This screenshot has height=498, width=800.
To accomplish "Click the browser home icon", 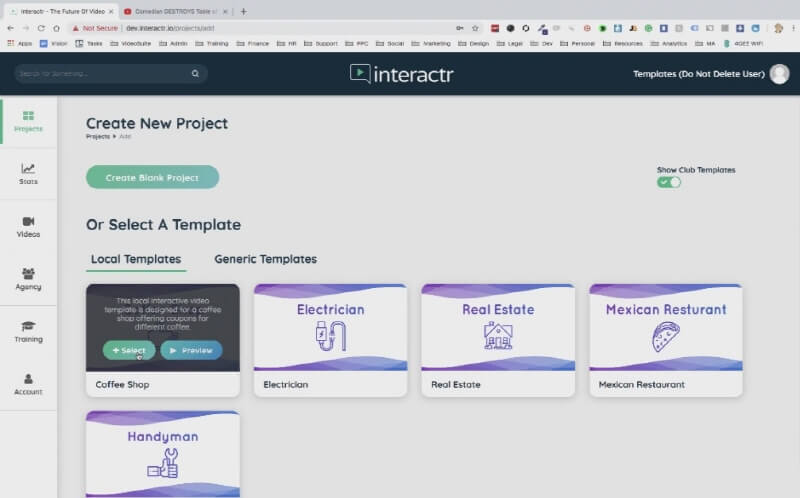I will pos(57,28).
